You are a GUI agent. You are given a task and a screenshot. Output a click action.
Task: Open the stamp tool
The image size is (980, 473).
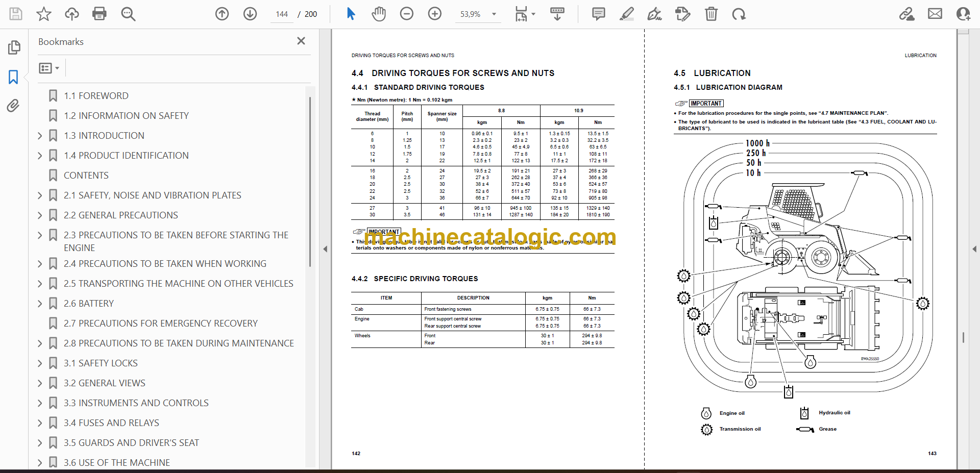(x=682, y=14)
